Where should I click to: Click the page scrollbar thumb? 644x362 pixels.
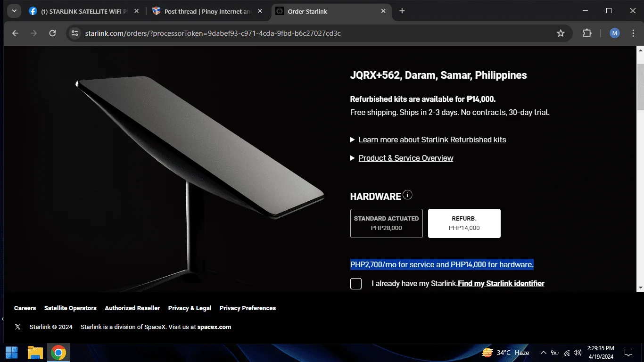click(640, 87)
